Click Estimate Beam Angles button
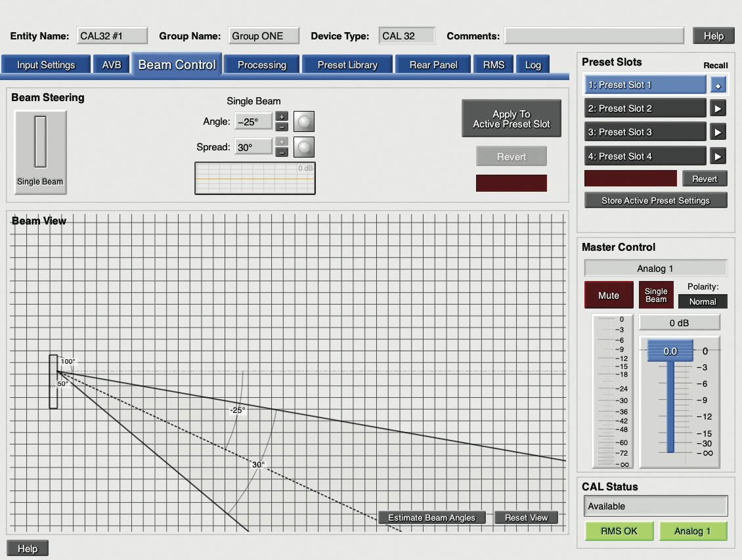Viewport: 742px width, 560px height. 432,517
